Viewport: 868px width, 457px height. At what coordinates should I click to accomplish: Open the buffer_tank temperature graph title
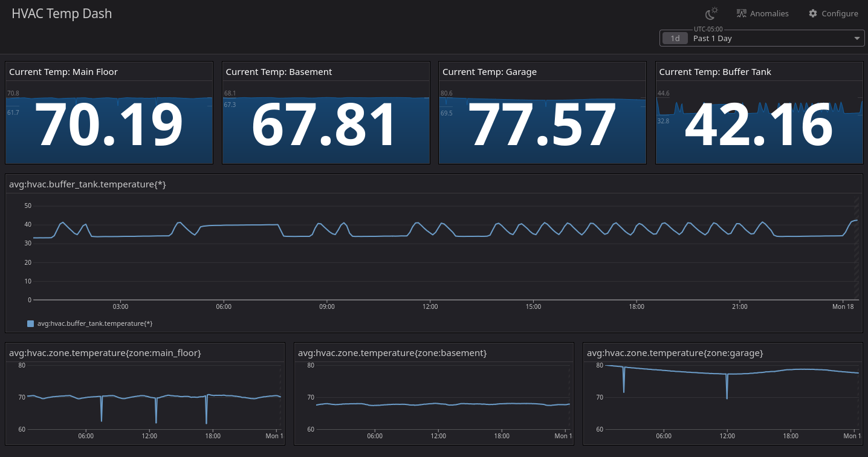coord(88,185)
